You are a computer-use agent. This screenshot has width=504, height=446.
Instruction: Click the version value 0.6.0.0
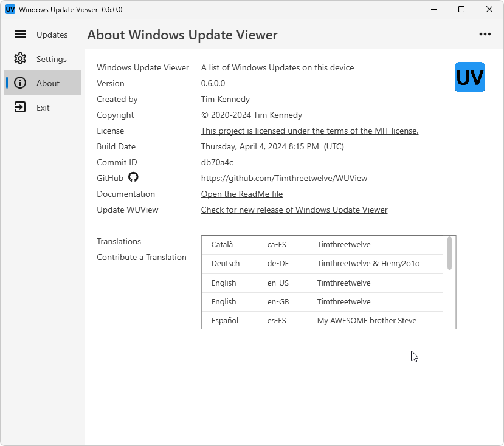pyautogui.click(x=213, y=83)
